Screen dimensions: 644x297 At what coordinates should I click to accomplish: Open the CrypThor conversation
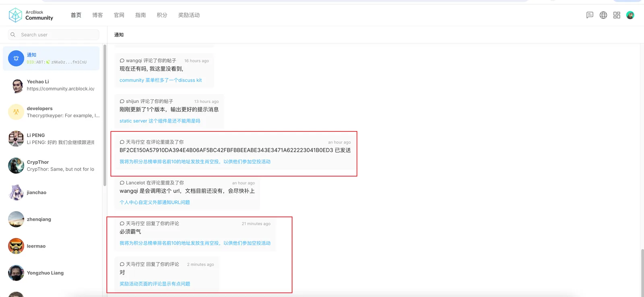tap(51, 166)
